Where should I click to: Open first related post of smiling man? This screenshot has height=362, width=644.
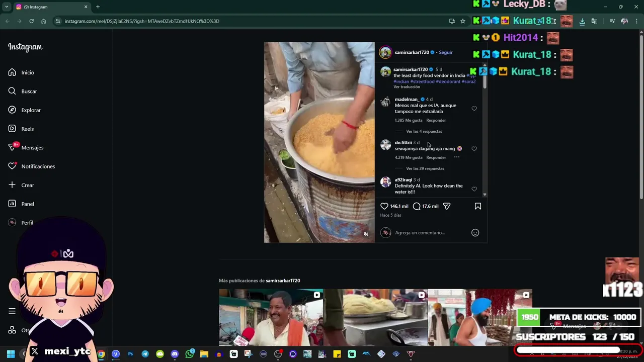click(x=271, y=317)
